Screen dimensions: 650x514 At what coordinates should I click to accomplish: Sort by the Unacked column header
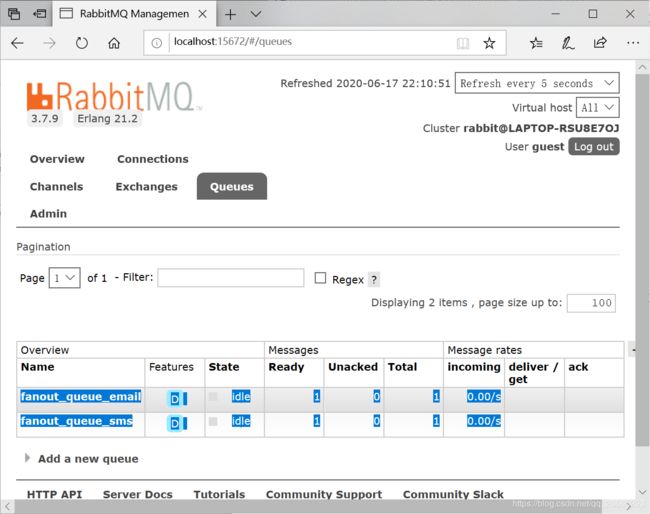pos(353,367)
